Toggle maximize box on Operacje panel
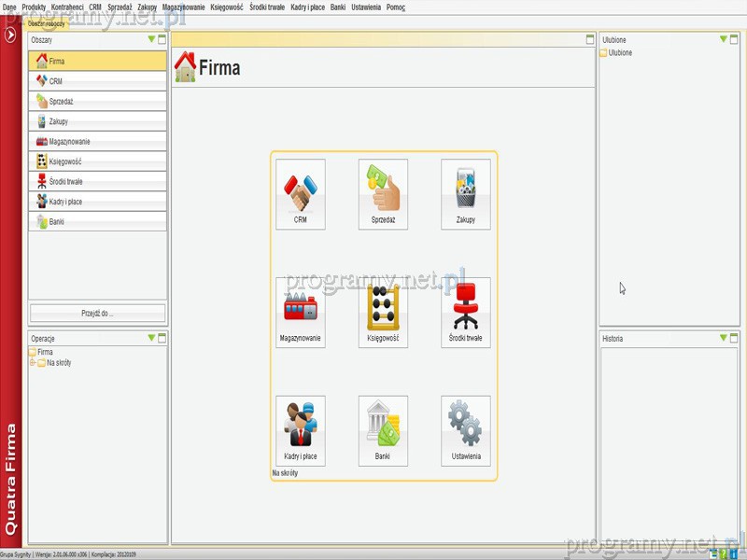This screenshot has height=560, width=747. click(x=162, y=339)
